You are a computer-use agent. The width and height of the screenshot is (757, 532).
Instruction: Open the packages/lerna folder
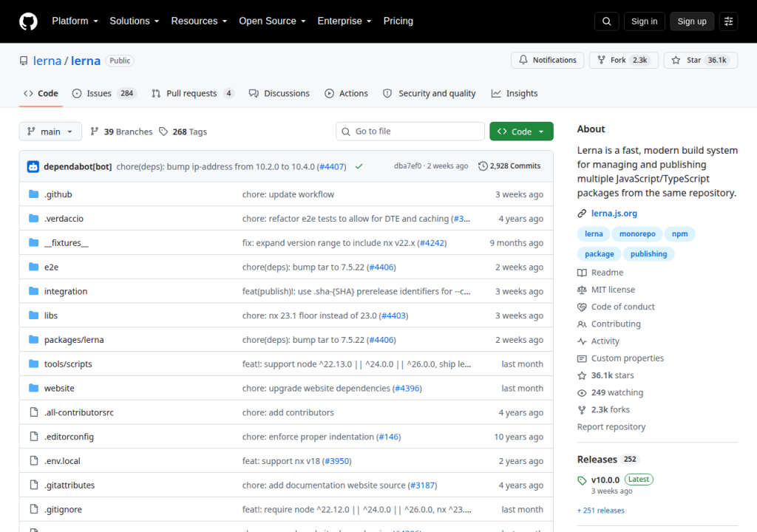(74, 340)
